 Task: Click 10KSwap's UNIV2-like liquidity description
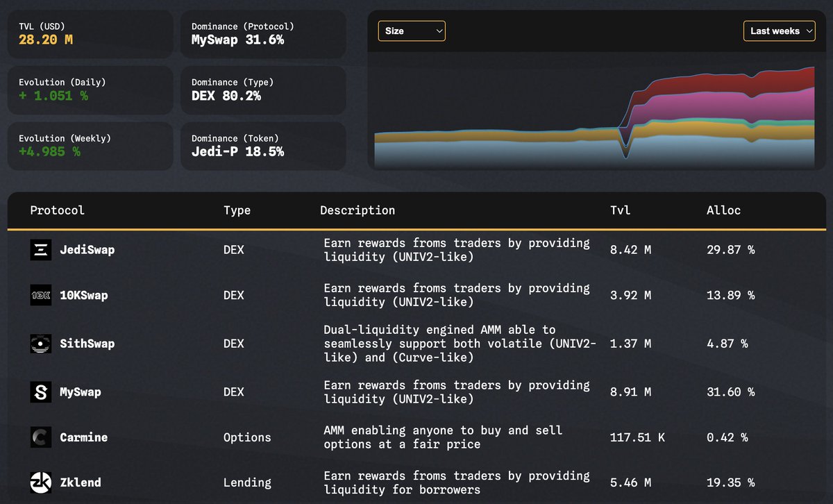pyautogui.click(x=457, y=295)
